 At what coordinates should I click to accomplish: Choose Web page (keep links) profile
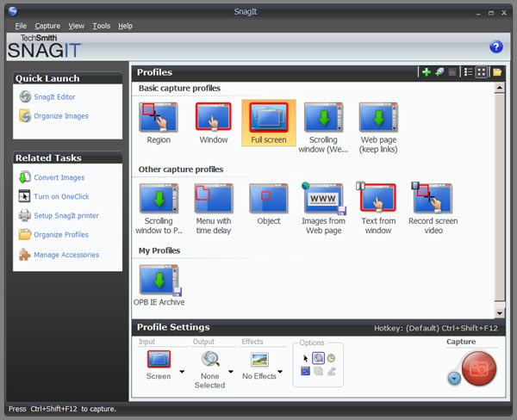click(x=378, y=128)
